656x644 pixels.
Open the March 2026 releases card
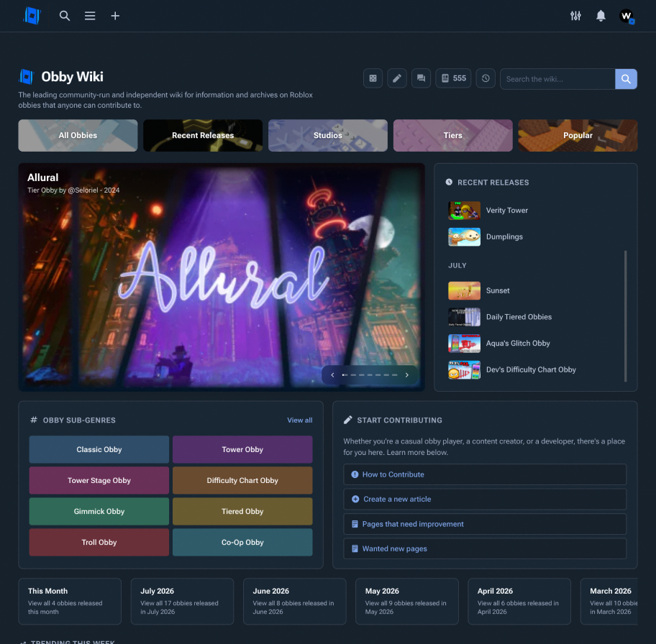tap(609, 602)
